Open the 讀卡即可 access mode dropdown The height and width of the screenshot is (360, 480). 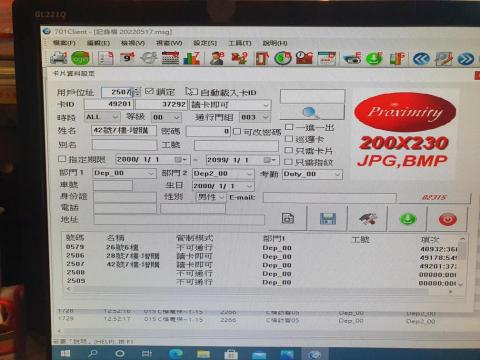(230, 105)
